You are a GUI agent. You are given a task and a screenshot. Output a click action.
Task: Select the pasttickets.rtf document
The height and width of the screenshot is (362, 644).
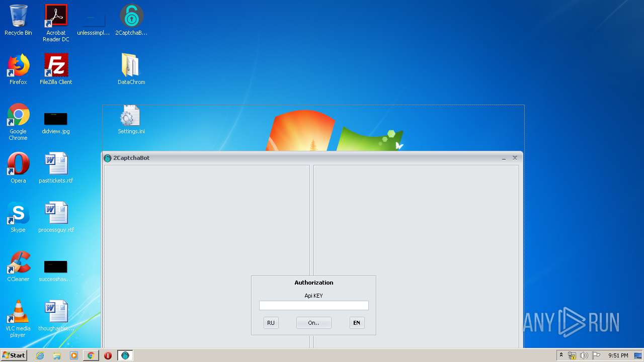(56, 168)
